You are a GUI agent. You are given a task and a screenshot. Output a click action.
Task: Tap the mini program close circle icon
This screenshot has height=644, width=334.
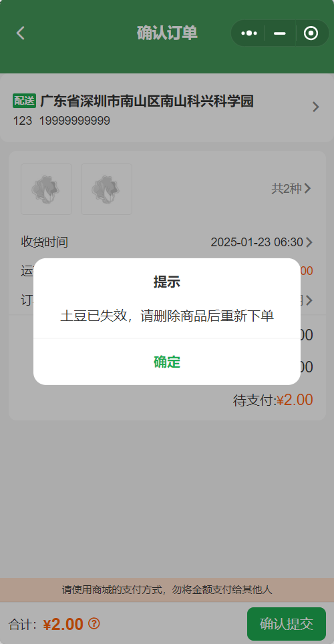click(311, 33)
